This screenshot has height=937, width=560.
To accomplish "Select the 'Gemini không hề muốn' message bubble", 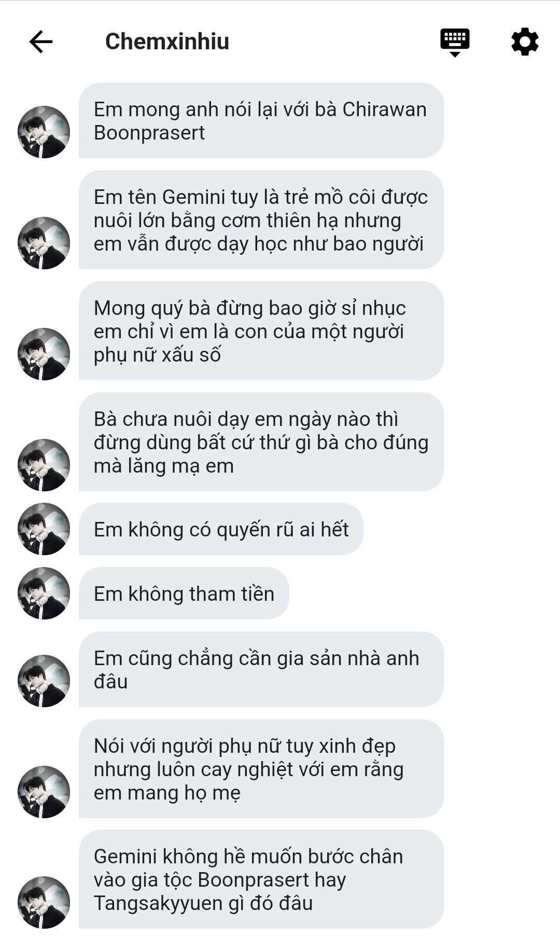I will pyautogui.click(x=261, y=879).
